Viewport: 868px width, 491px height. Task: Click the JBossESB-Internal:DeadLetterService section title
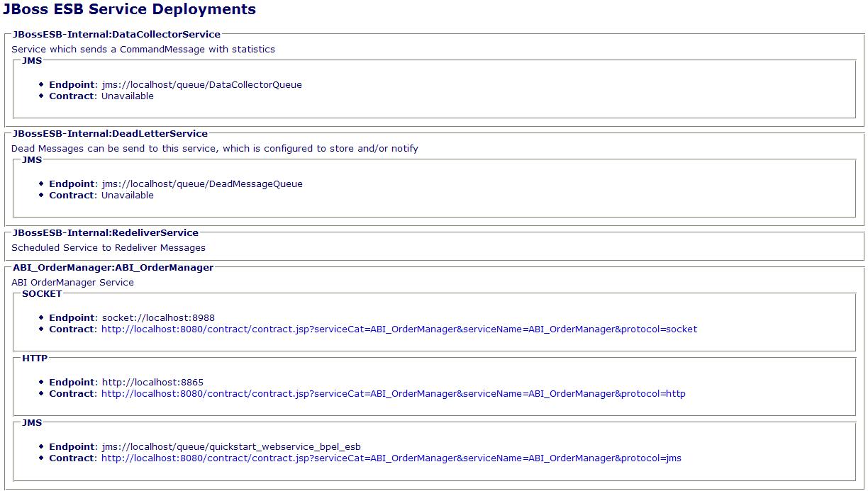point(110,133)
